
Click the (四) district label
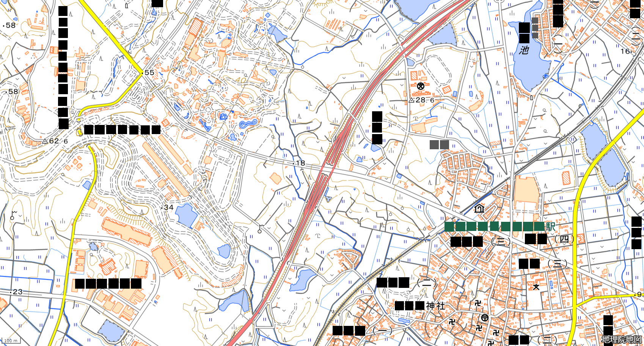pyautogui.click(x=565, y=239)
